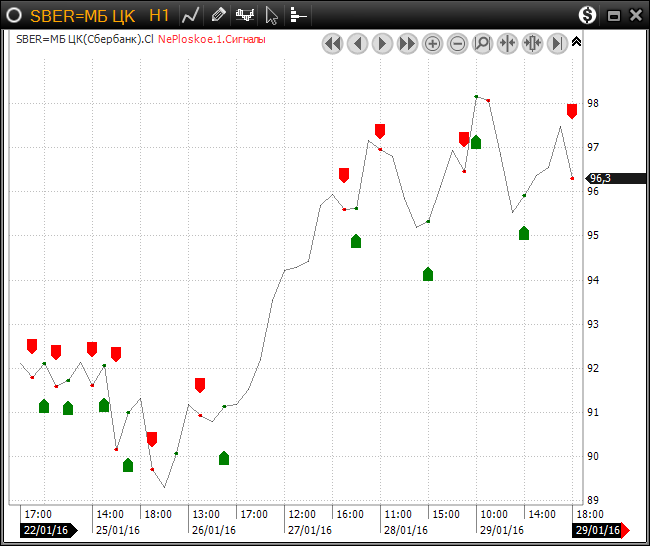The height and width of the screenshot is (546, 650).
Task: Open the line chart type selector
Action: (190, 15)
